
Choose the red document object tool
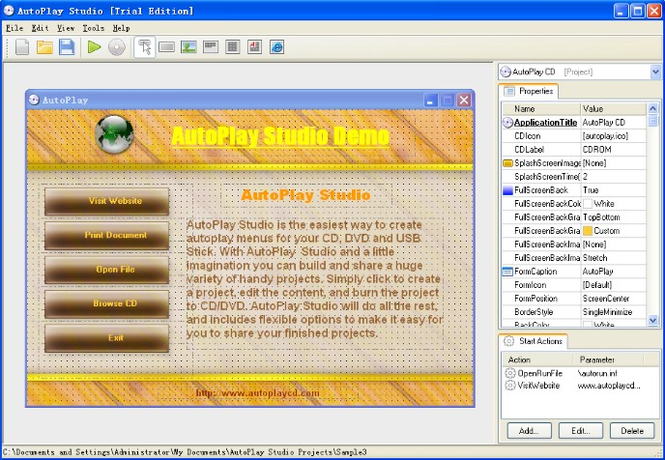(254, 47)
